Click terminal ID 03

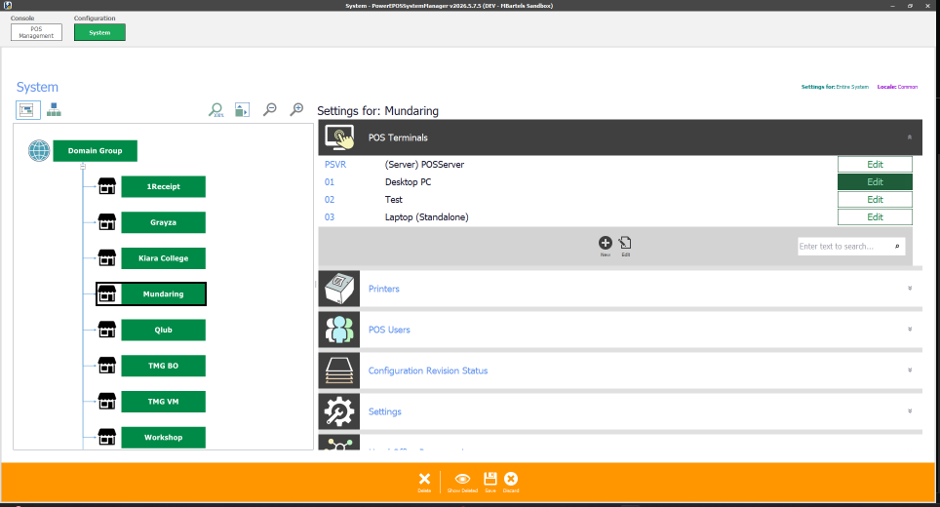pyautogui.click(x=329, y=216)
